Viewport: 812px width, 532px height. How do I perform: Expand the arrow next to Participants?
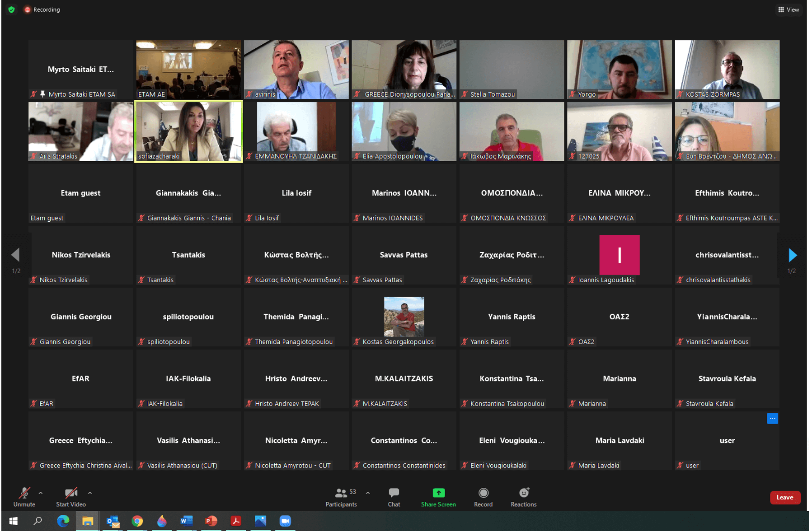point(368,493)
